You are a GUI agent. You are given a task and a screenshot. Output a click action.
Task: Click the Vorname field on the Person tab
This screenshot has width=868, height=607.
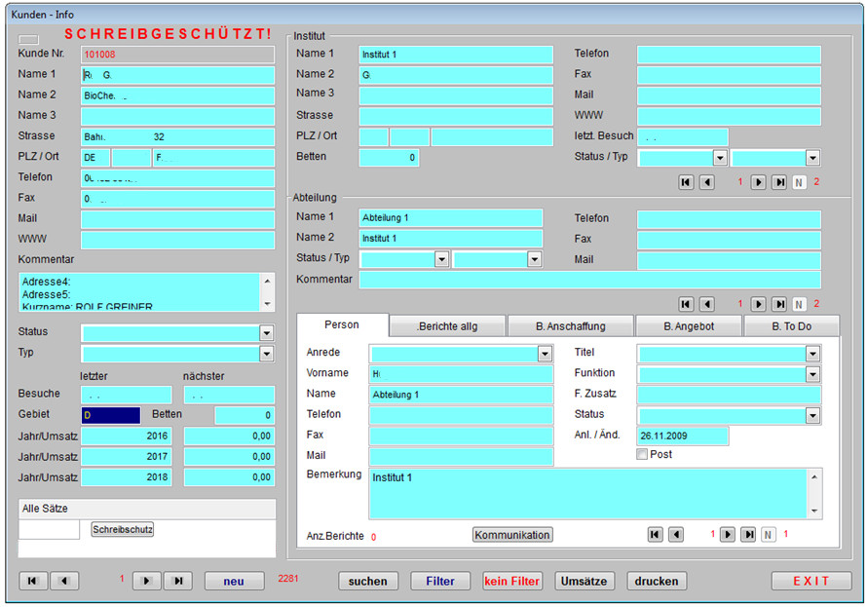click(461, 374)
